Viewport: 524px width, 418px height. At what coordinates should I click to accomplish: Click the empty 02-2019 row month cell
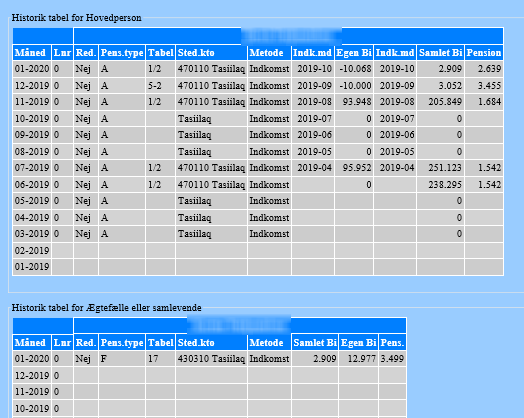(x=32, y=251)
